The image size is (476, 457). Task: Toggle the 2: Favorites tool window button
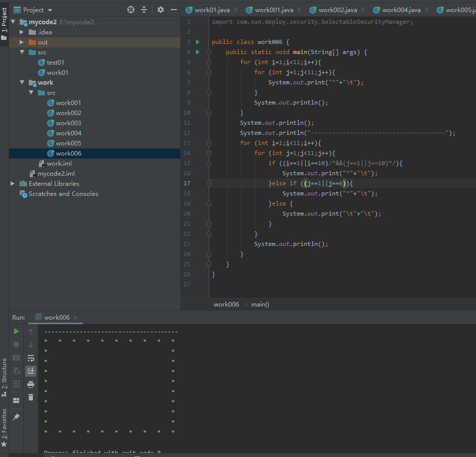pos(4,428)
